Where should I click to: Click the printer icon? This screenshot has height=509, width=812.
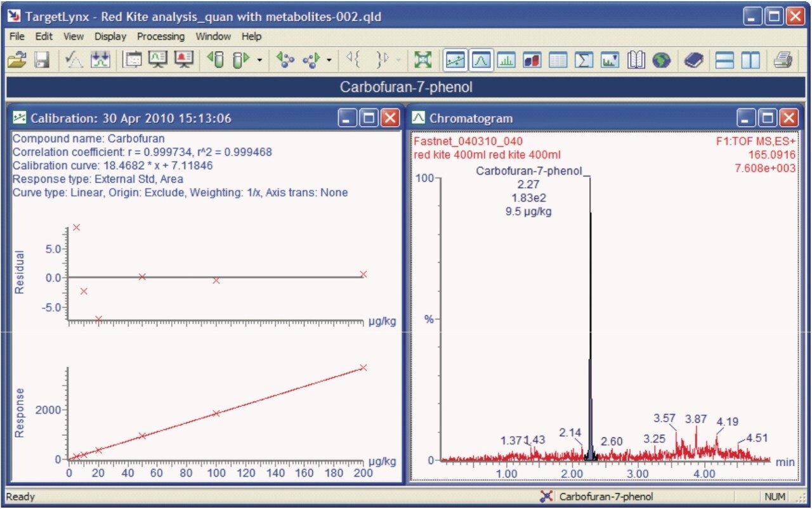(783, 60)
